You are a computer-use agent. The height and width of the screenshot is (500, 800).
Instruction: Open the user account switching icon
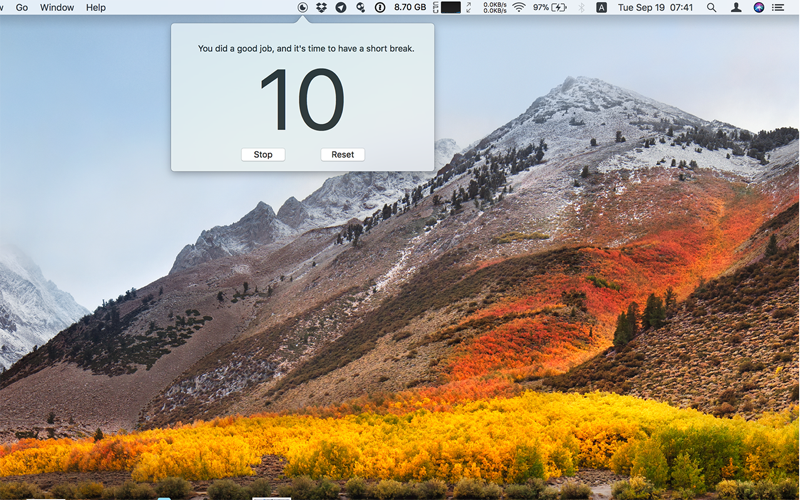tap(736, 8)
